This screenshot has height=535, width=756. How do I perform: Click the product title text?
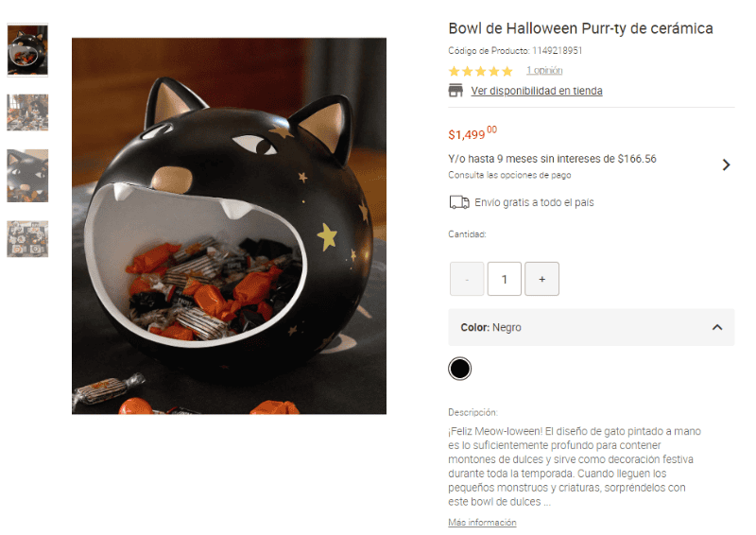[x=580, y=28]
